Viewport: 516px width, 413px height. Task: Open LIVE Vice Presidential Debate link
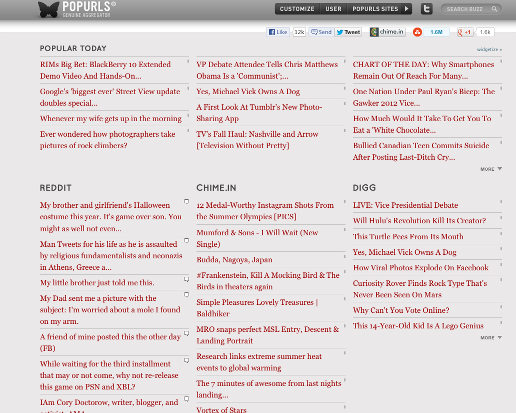point(405,205)
